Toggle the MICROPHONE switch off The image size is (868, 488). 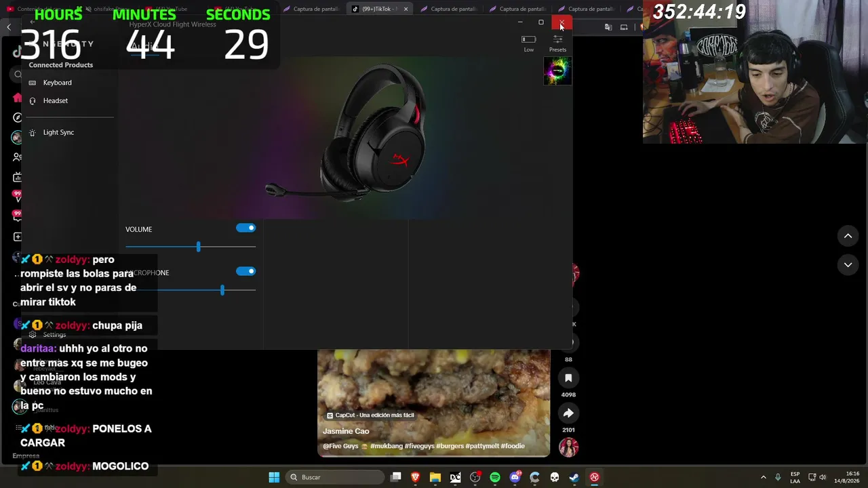[245, 272]
